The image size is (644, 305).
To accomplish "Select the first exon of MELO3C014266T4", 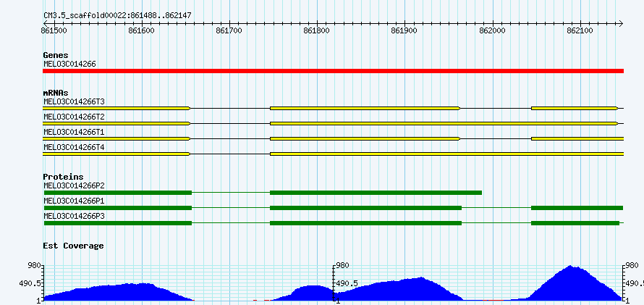I will point(116,154).
